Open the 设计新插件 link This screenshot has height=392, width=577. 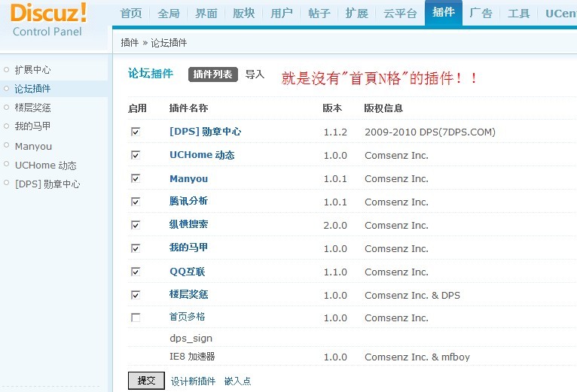(x=193, y=381)
